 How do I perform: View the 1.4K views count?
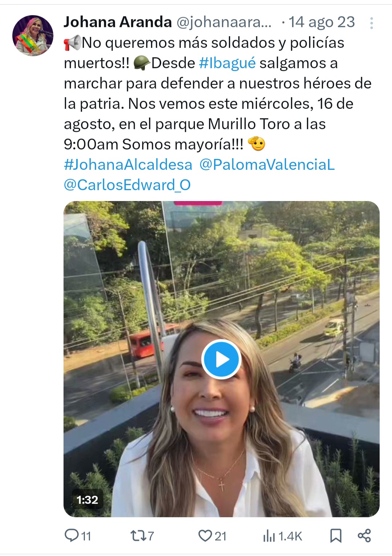pos(290,536)
